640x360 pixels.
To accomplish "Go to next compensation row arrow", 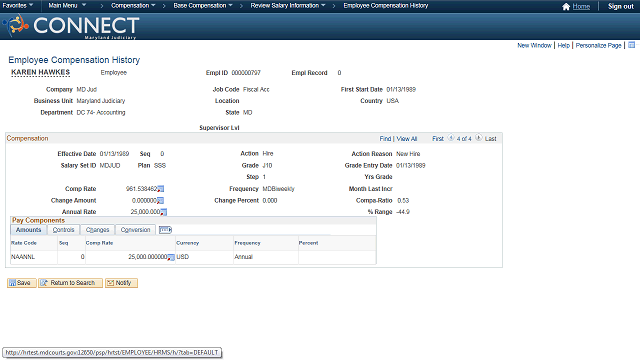I will pos(478,138).
